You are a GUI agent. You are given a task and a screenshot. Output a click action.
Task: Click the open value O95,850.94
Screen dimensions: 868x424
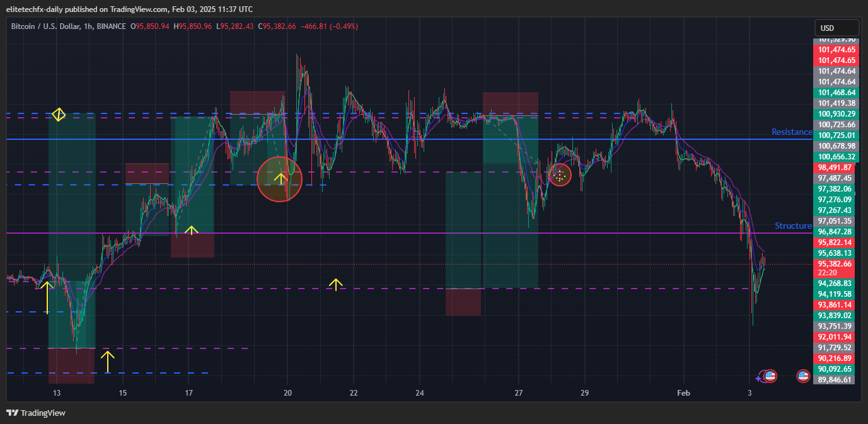tap(150, 26)
